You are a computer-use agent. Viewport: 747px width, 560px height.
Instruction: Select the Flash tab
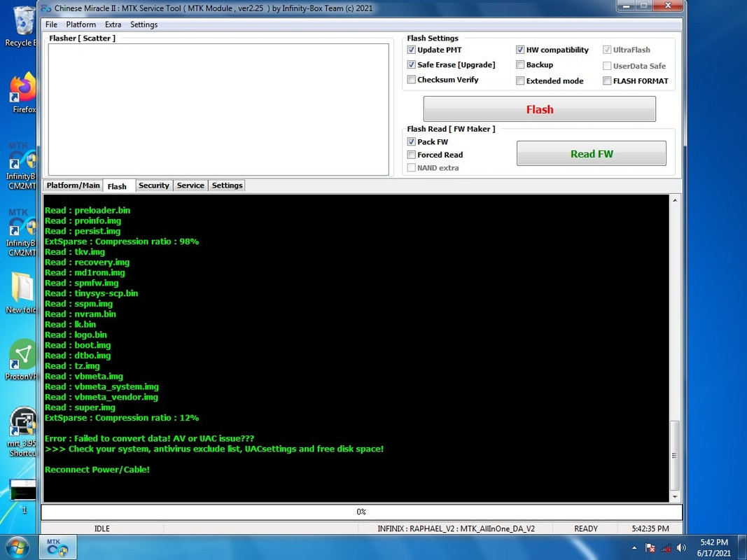point(117,186)
